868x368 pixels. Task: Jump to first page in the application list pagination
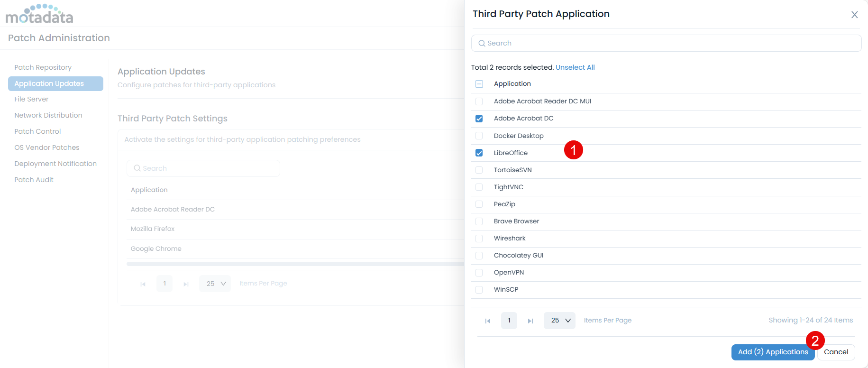488,321
